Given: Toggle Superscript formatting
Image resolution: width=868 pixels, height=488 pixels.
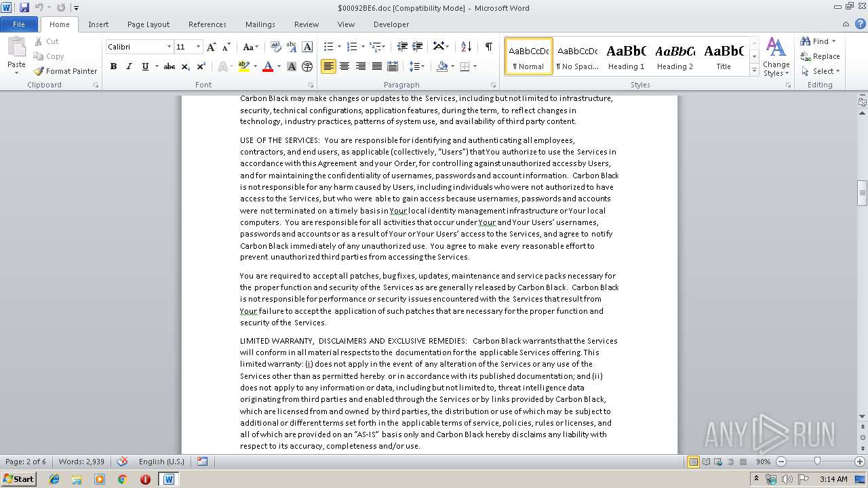Looking at the screenshot, I should pos(201,66).
